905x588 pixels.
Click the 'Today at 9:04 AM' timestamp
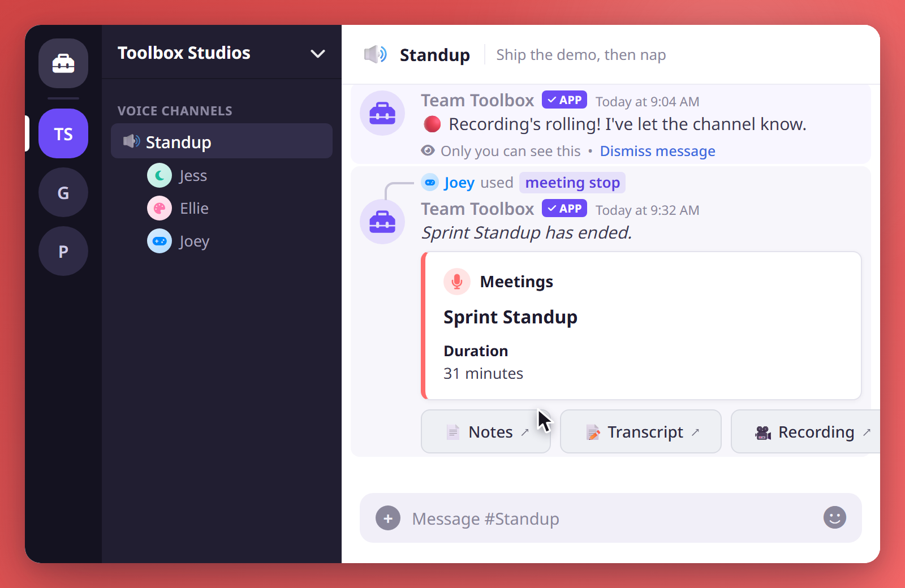(x=647, y=102)
